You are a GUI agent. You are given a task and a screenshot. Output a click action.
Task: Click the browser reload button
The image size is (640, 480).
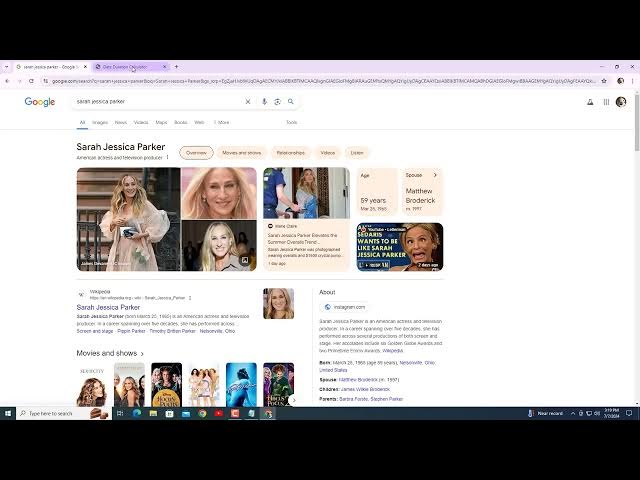coord(31,81)
